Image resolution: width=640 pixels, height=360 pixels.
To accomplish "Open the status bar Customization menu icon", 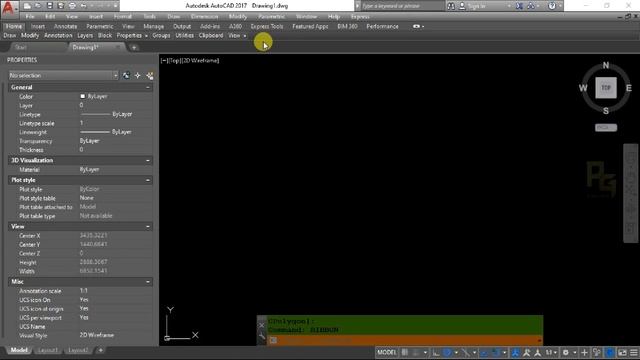I will click(x=634, y=352).
